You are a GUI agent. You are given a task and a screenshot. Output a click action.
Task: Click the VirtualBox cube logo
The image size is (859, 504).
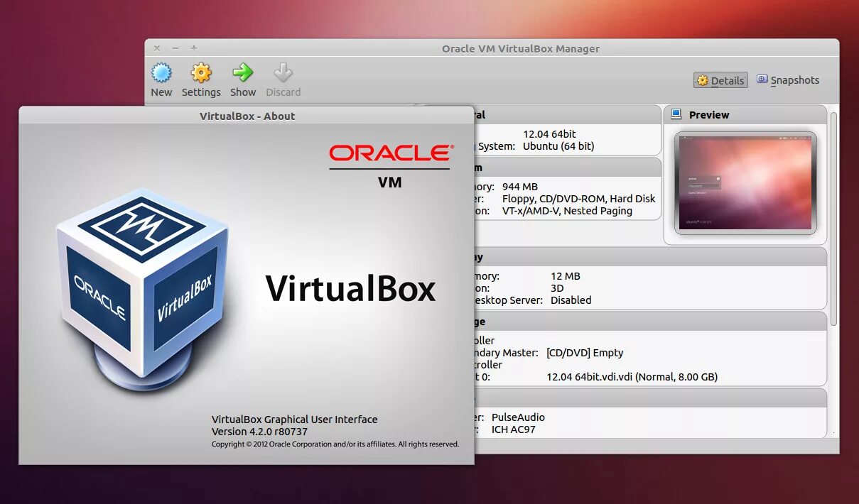[x=142, y=284]
